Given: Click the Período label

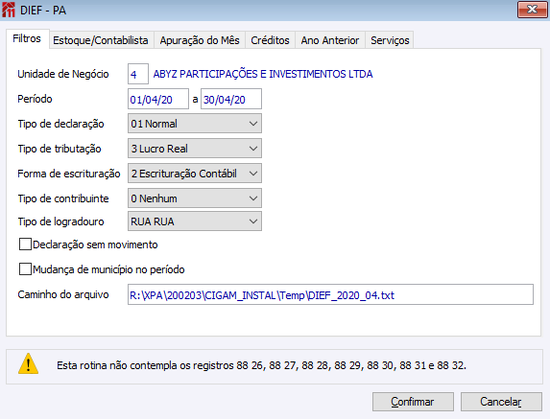Looking at the screenshot, I should (x=35, y=99).
